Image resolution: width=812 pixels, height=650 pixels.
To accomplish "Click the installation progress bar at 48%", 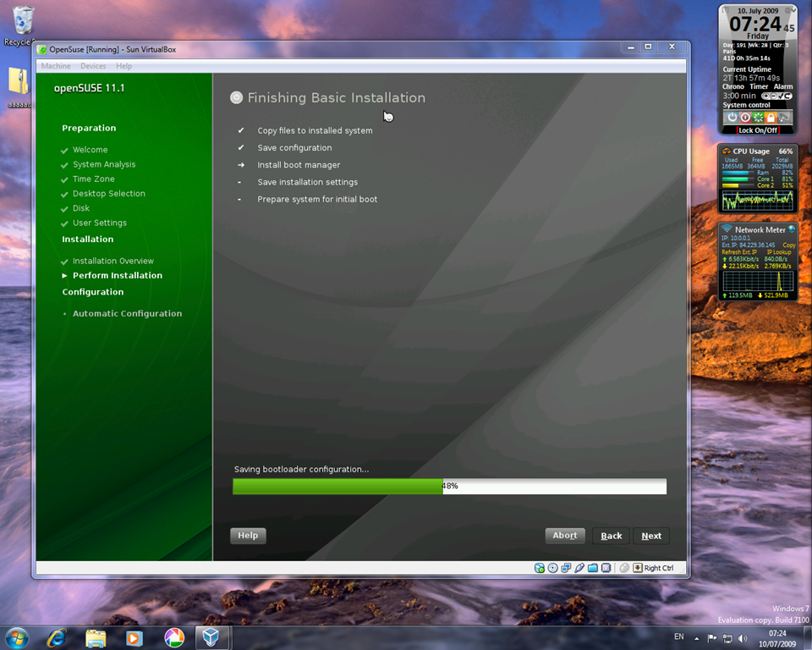I will (x=449, y=486).
